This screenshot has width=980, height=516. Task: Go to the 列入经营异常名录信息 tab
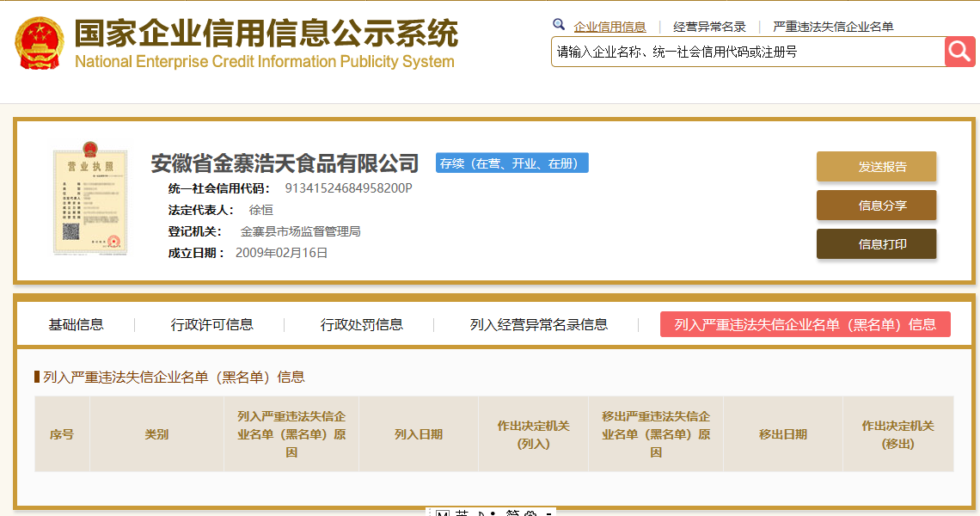(x=539, y=324)
